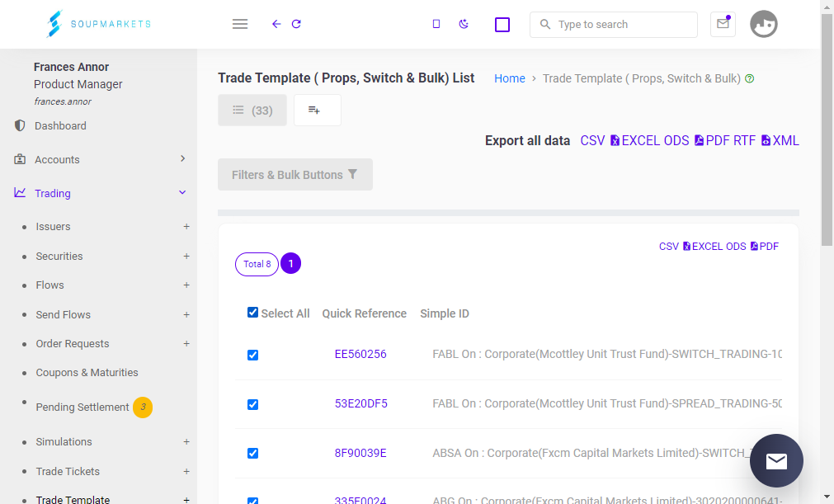The width and height of the screenshot is (834, 504).
Task: Reload the page with the refresh icon
Action: coord(296,24)
